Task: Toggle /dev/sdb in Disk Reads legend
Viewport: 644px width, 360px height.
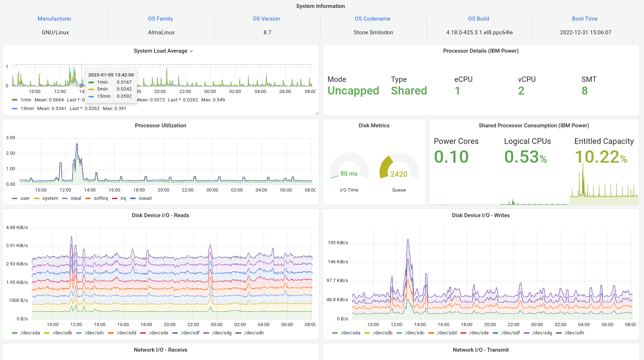Action: coord(62,333)
